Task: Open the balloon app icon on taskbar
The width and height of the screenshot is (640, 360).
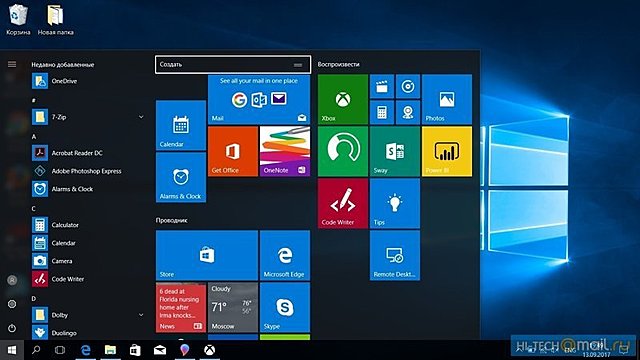Action: [x=185, y=350]
